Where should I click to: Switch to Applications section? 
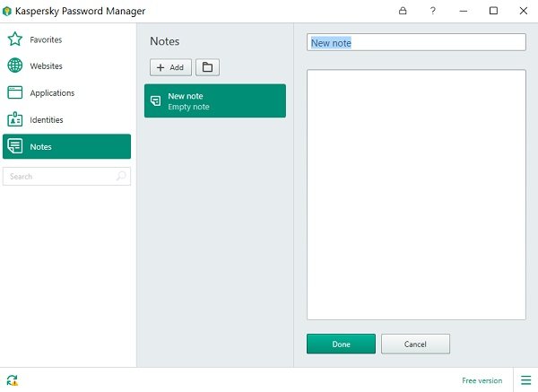[x=52, y=93]
